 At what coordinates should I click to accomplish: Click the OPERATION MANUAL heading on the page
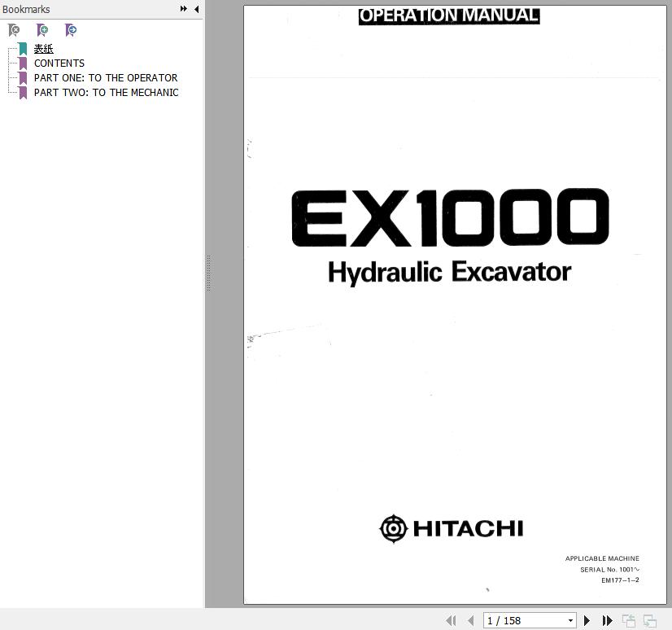point(449,15)
